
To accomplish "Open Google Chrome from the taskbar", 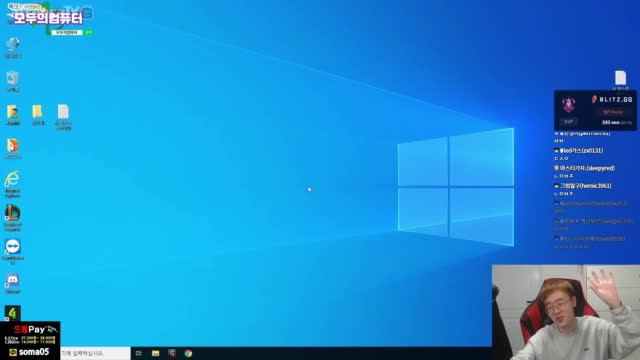I will (188, 353).
